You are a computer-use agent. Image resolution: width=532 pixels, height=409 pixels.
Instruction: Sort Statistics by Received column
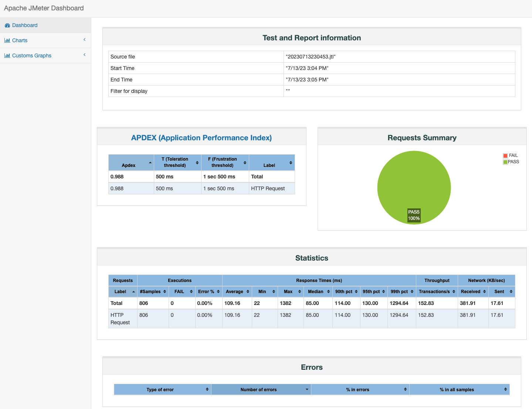(473, 292)
